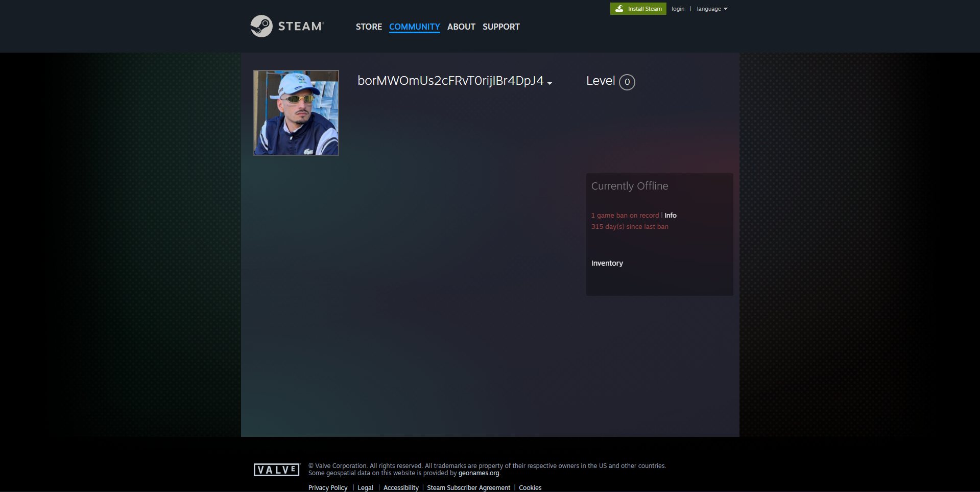Click the Install Steam button
The image size is (980, 492).
(x=638, y=9)
